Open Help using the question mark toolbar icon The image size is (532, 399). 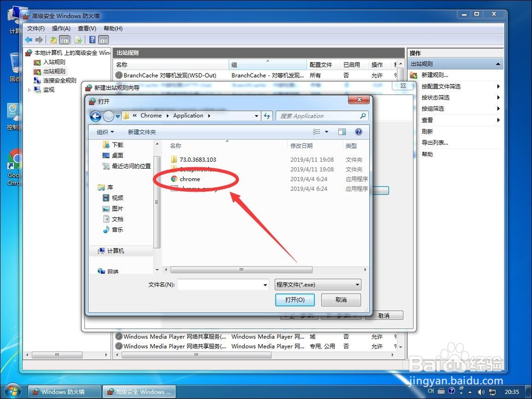click(x=92, y=39)
